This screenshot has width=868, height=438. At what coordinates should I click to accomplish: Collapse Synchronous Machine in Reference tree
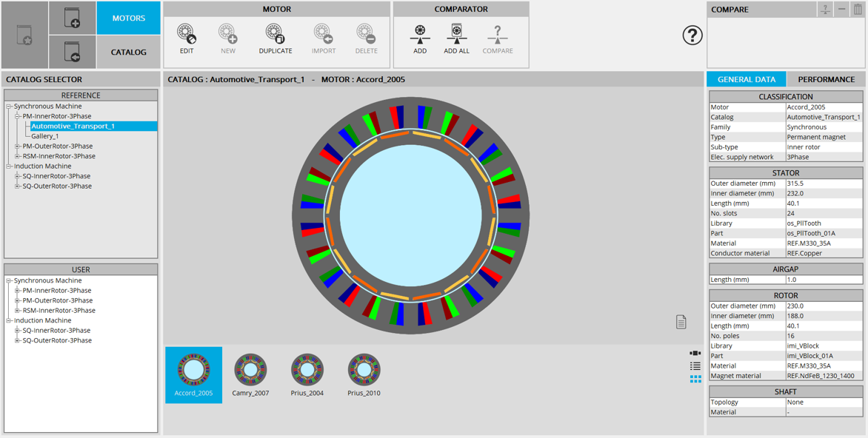pos(9,107)
